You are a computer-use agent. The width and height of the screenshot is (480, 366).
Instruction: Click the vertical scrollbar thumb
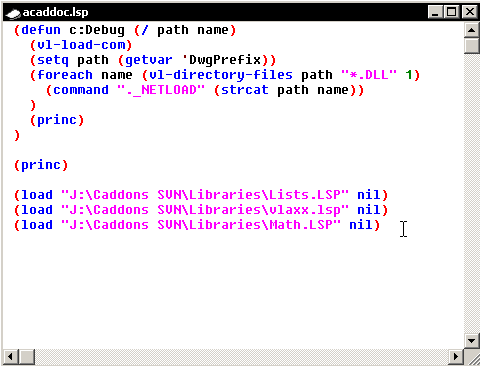471,45
